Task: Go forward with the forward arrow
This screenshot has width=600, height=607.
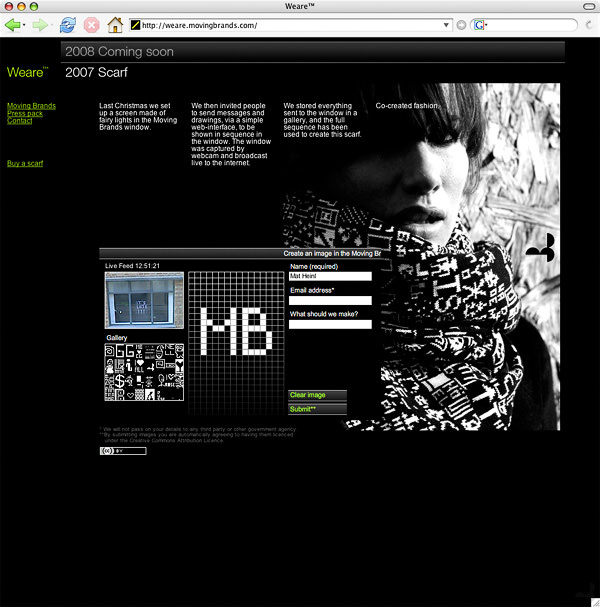Action: coord(39,25)
